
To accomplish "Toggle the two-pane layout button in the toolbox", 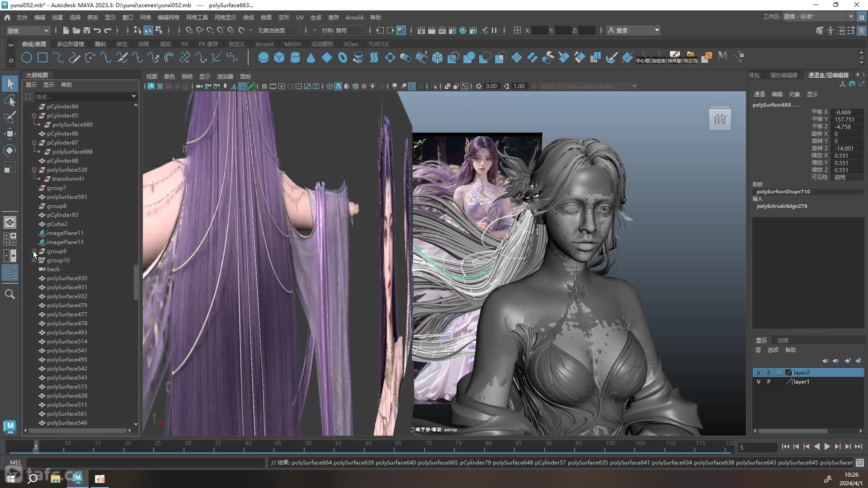I will [x=10, y=256].
